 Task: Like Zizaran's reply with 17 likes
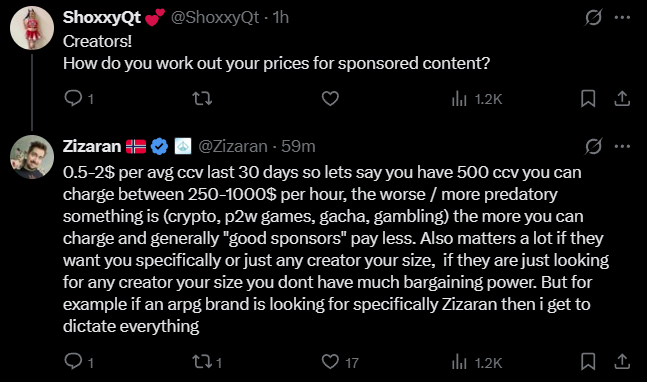(x=330, y=362)
